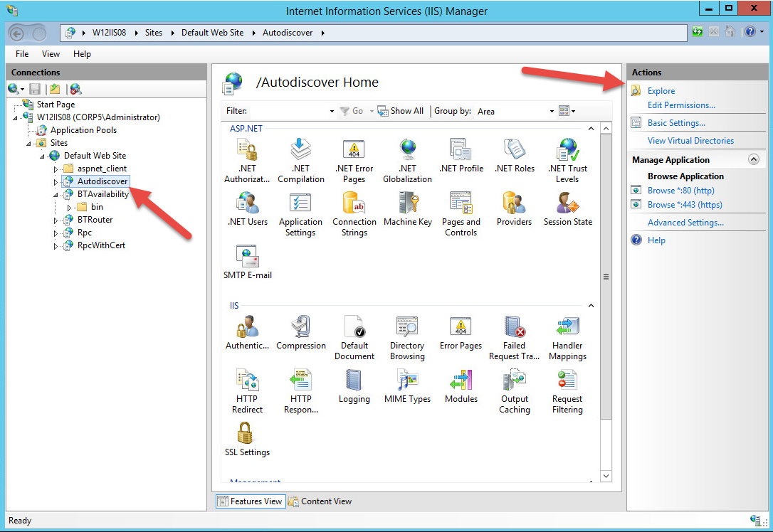
Task: Open Advanced Settings action
Action: click(685, 222)
